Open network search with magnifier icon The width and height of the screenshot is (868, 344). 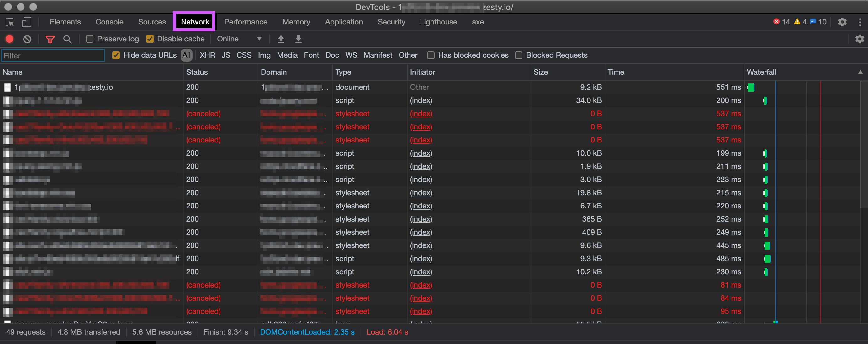pos(67,39)
